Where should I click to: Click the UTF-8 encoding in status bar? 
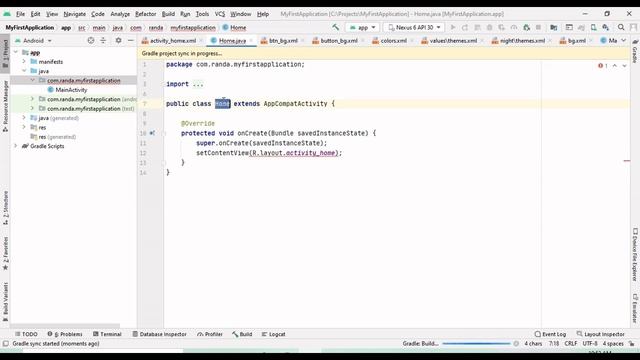pyautogui.click(x=590, y=344)
